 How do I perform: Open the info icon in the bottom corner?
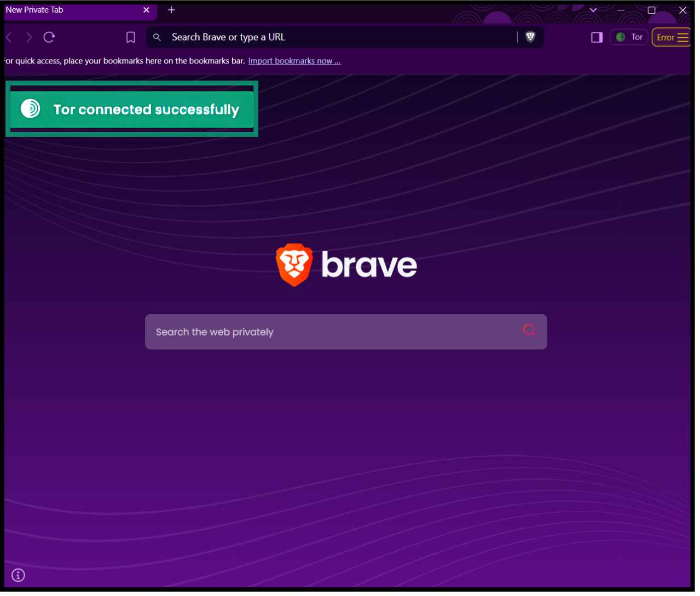pos(18,575)
